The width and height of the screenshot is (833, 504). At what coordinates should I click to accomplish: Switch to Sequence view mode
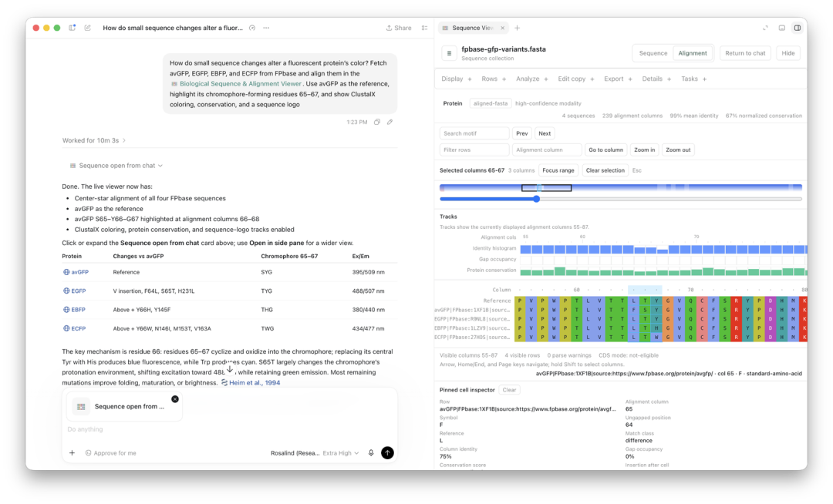pyautogui.click(x=653, y=53)
